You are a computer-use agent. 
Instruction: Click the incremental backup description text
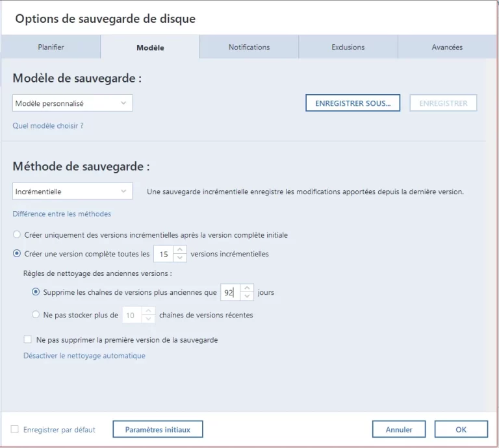305,192
